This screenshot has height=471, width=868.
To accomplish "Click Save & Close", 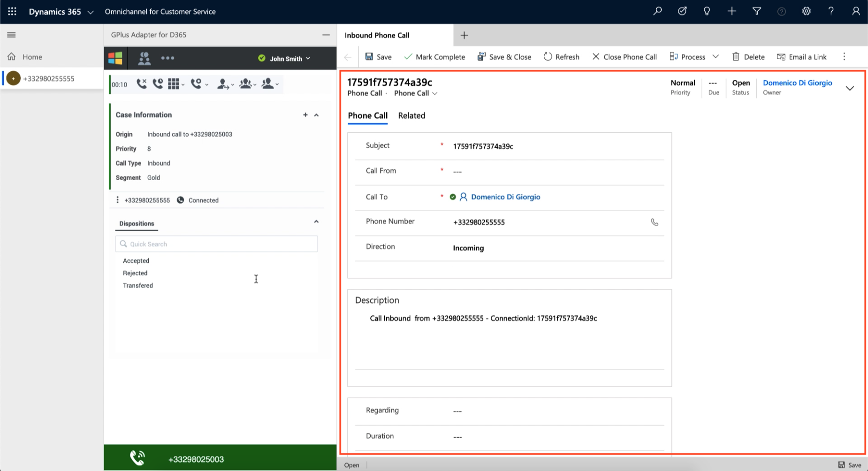I will 504,57.
